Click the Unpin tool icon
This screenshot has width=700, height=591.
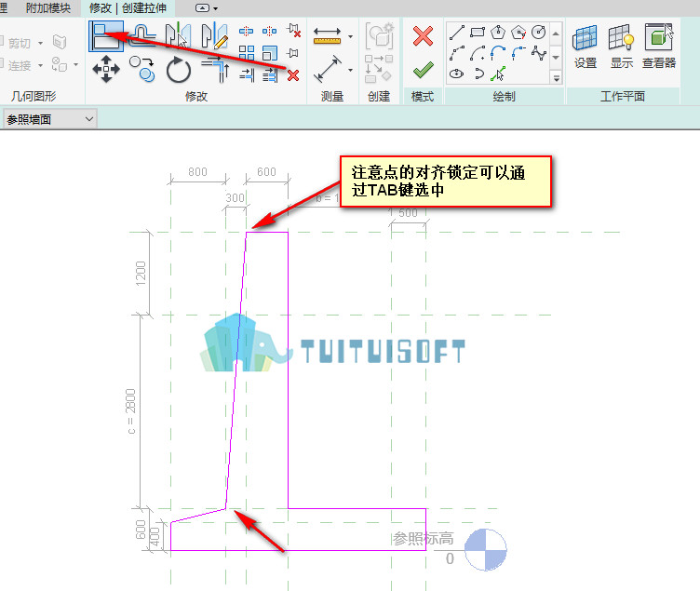tap(294, 31)
